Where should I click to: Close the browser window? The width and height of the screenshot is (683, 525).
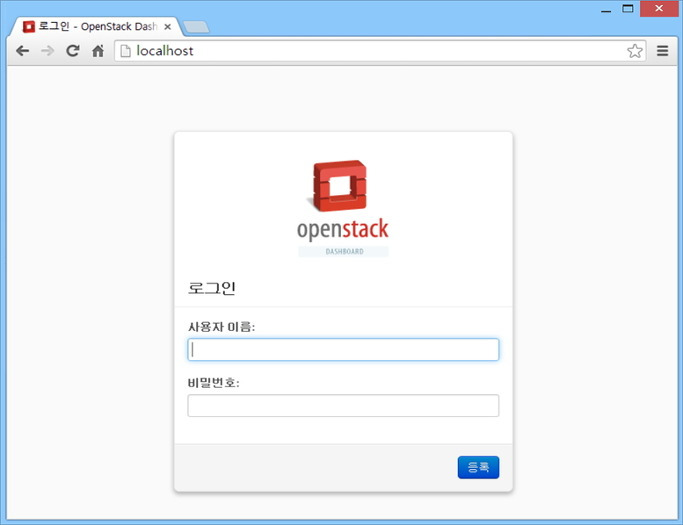pos(659,9)
